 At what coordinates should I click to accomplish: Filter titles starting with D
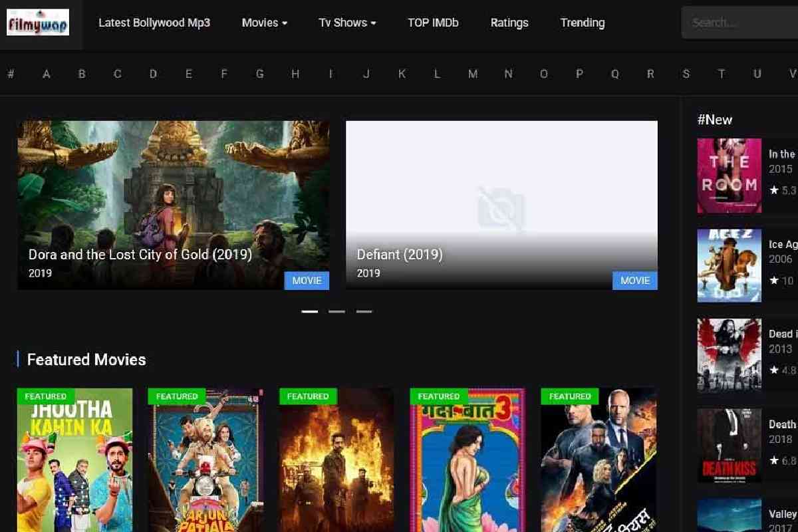coord(153,74)
